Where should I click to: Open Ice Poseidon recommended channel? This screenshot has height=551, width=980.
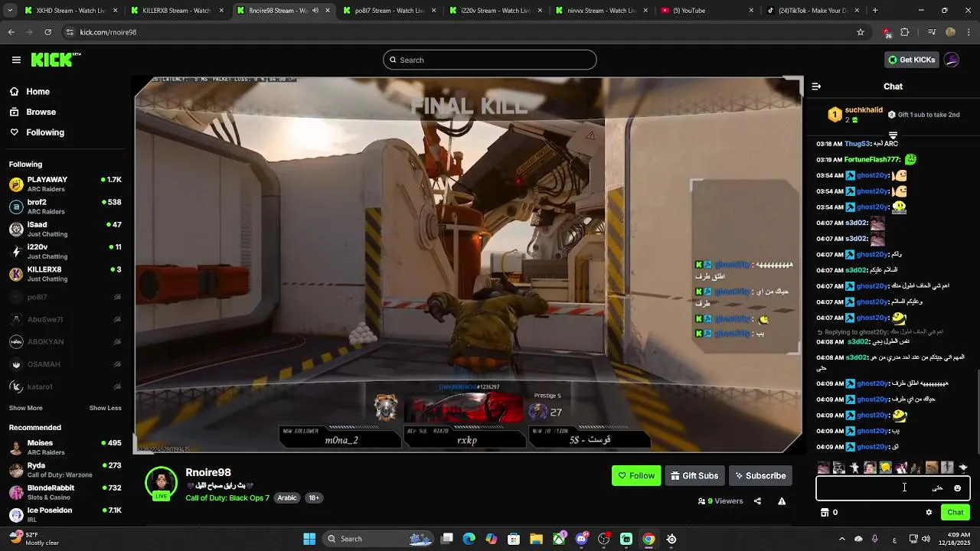tap(65, 515)
